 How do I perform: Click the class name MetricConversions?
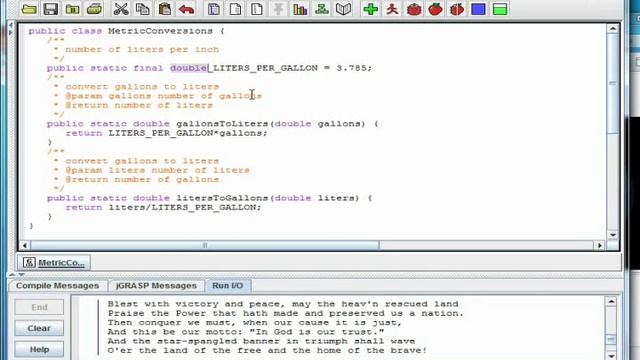(x=160, y=31)
